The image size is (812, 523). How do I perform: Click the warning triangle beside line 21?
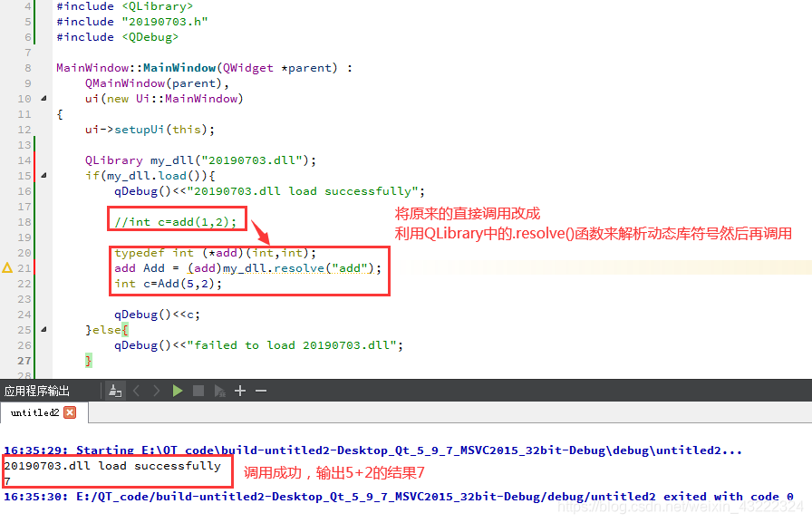[6, 267]
